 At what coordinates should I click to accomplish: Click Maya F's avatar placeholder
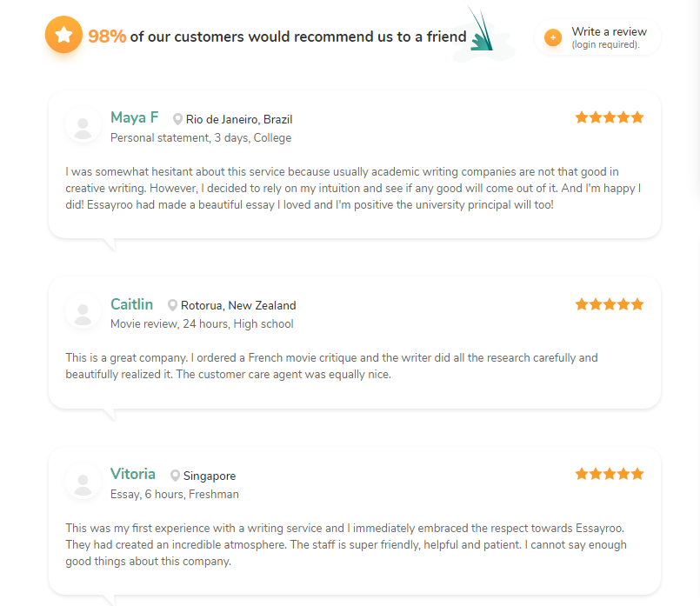[83, 125]
